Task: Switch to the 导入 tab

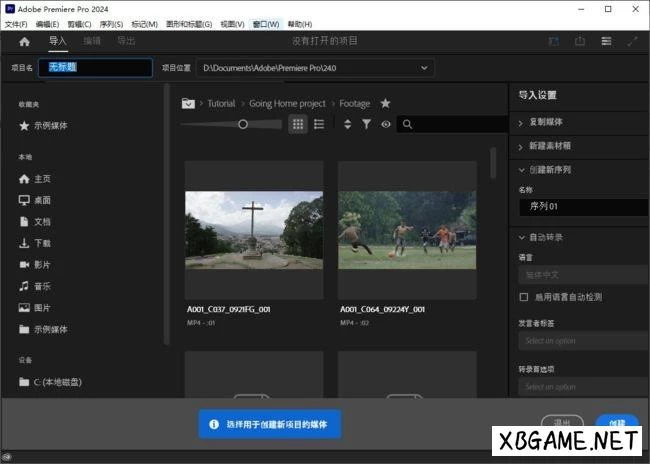Action: point(58,42)
